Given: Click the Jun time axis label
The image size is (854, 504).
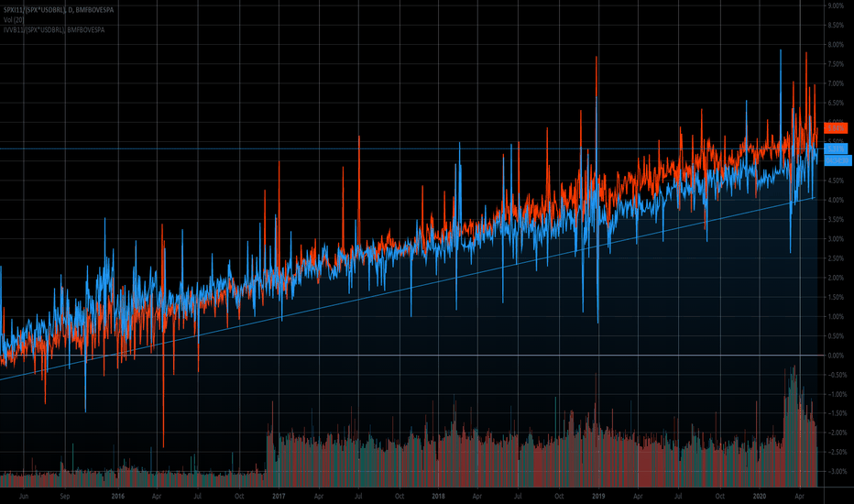Looking at the screenshot, I should pos(24,497).
